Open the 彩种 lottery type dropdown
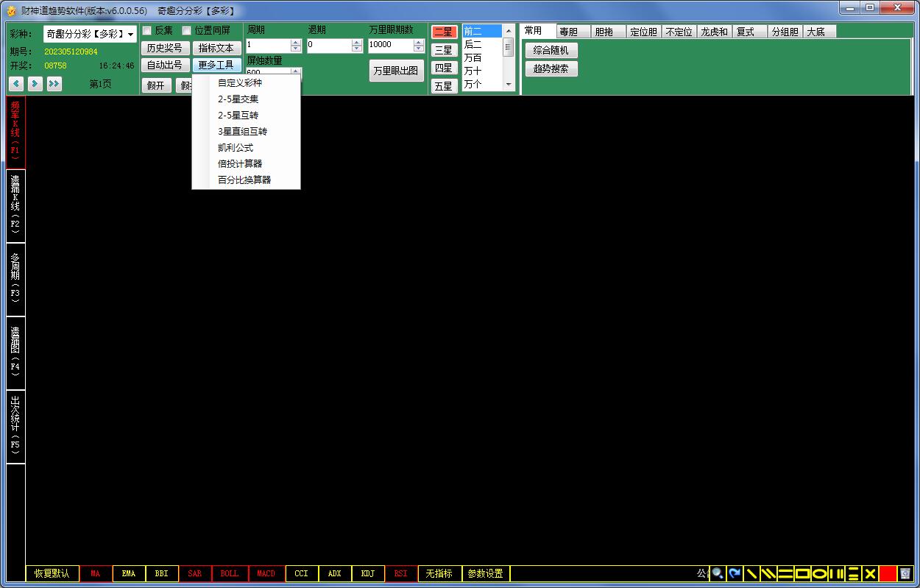 tap(130, 35)
